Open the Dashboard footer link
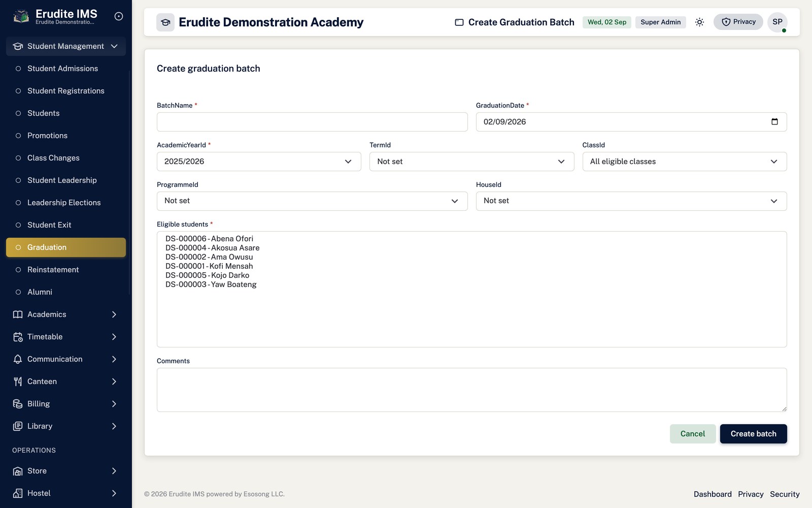The image size is (812, 508). point(713,494)
